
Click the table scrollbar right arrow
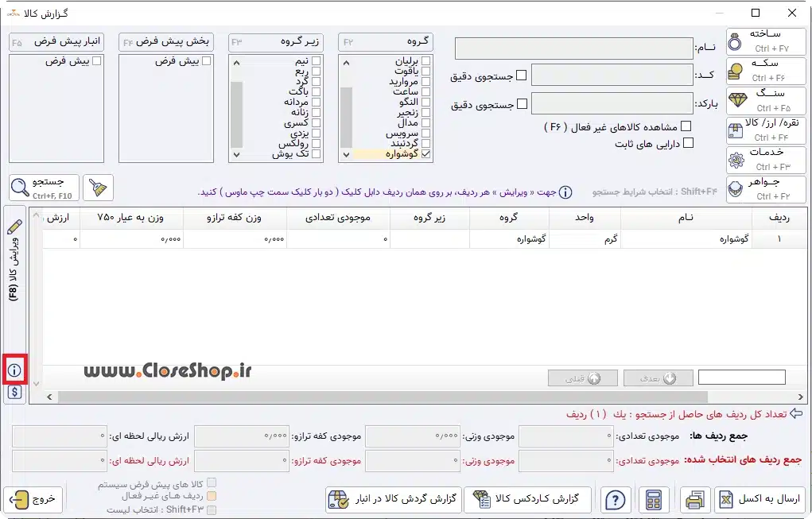coord(801,397)
